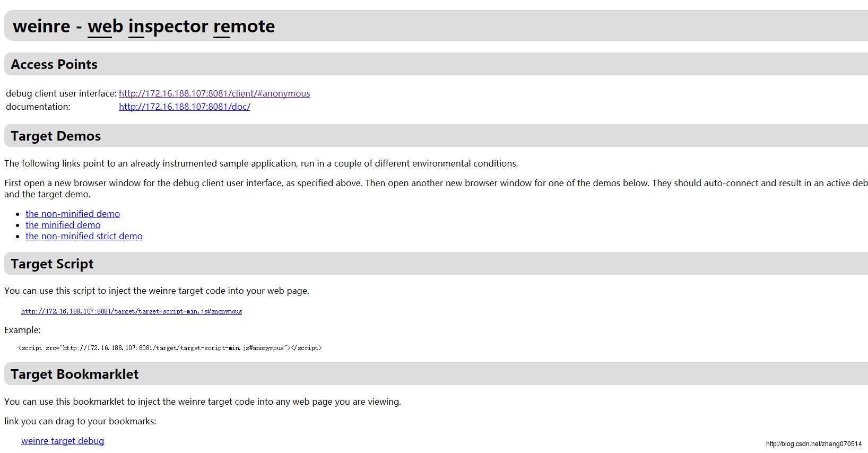Viewport: 868px width, 453px height.
Task: Click the weinre - web inspector remote heading
Action: click(x=144, y=26)
